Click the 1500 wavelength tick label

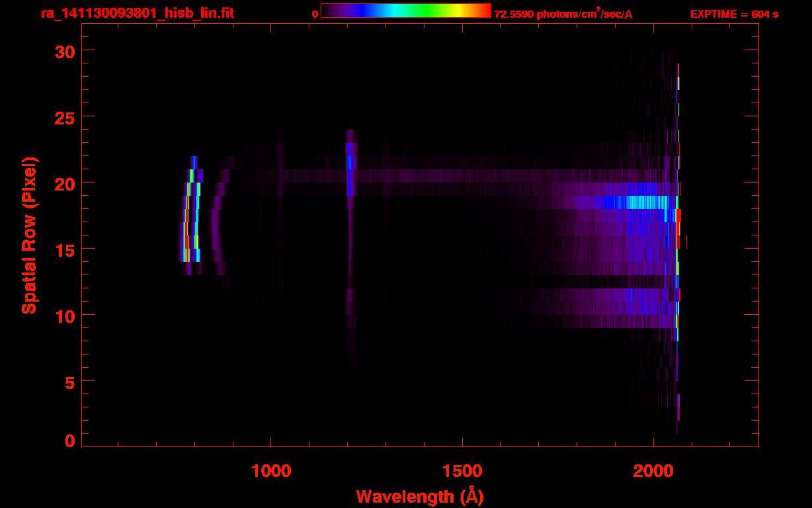click(x=462, y=471)
